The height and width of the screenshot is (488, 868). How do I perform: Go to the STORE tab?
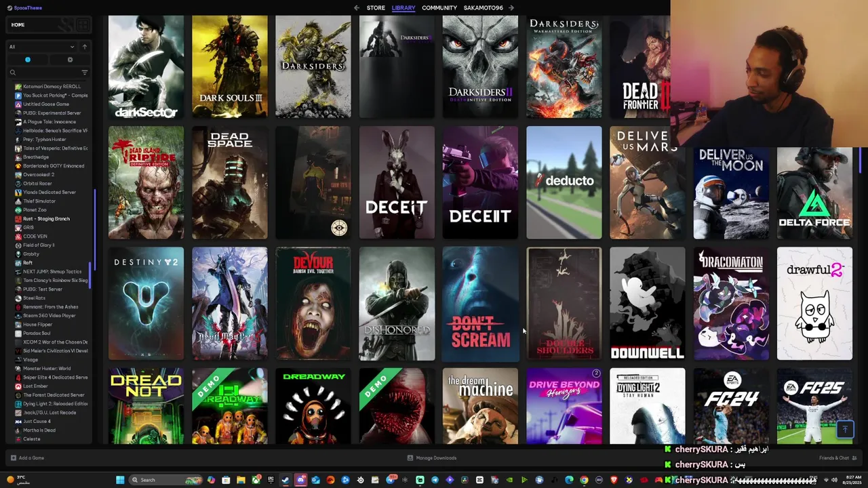pyautogui.click(x=376, y=7)
